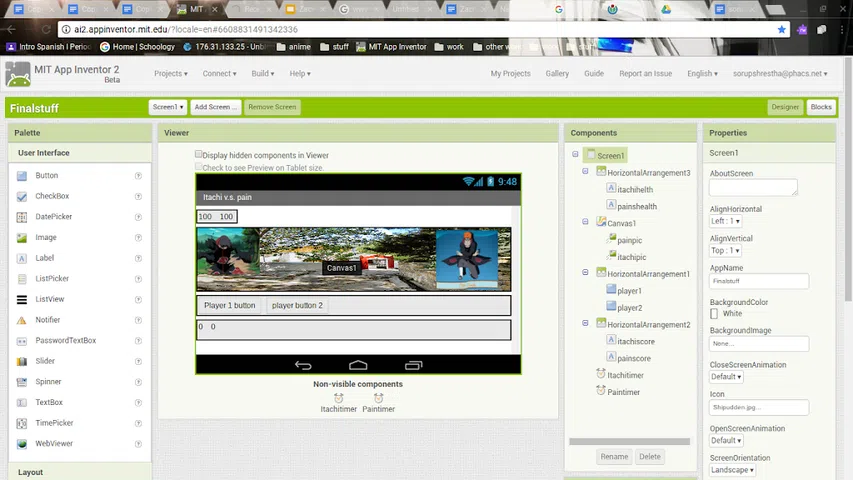Collapse the Canvas1 tree node
The height and width of the screenshot is (480, 853).
point(585,222)
